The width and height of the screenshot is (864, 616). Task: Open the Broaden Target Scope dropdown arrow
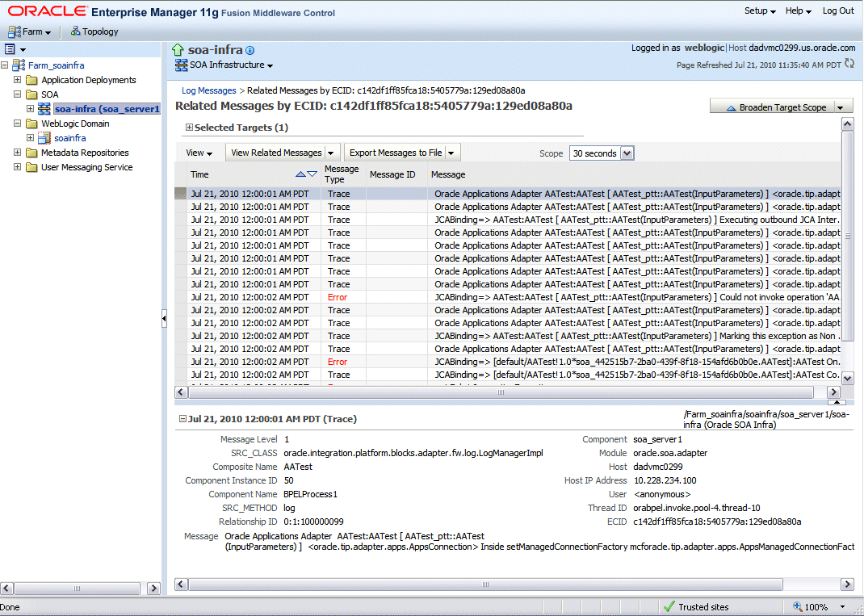841,107
